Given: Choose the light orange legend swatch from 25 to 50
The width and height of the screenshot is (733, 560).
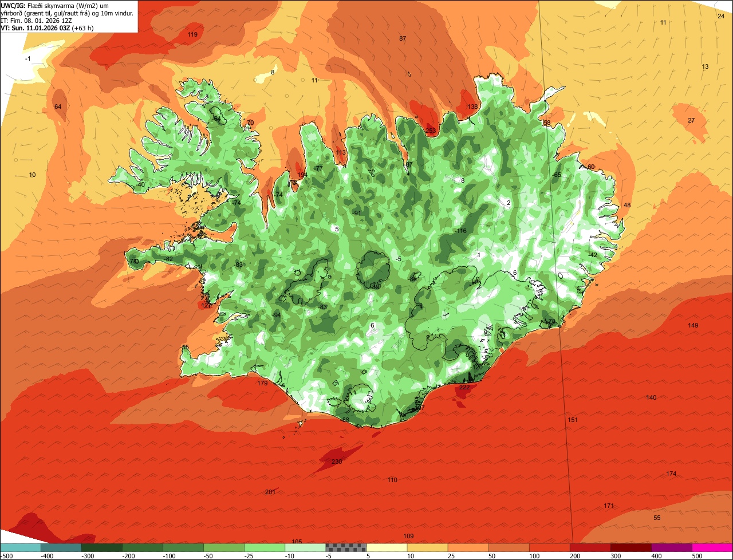Looking at the screenshot, I should click(468, 547).
